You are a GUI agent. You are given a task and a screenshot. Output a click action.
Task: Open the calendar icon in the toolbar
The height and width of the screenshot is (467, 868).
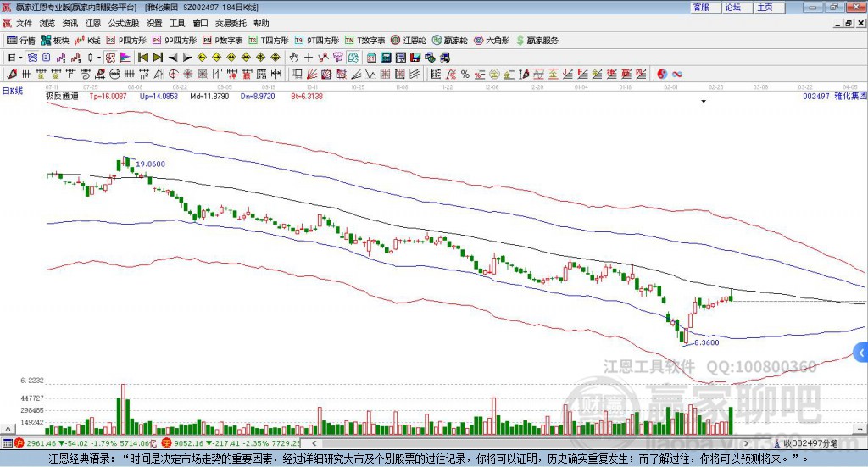pyautogui.click(x=371, y=58)
